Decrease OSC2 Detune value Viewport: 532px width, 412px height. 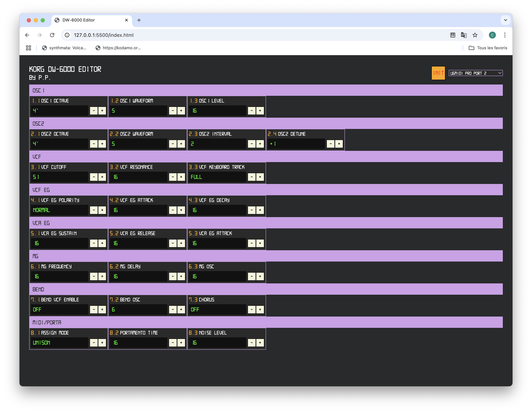tap(331, 144)
